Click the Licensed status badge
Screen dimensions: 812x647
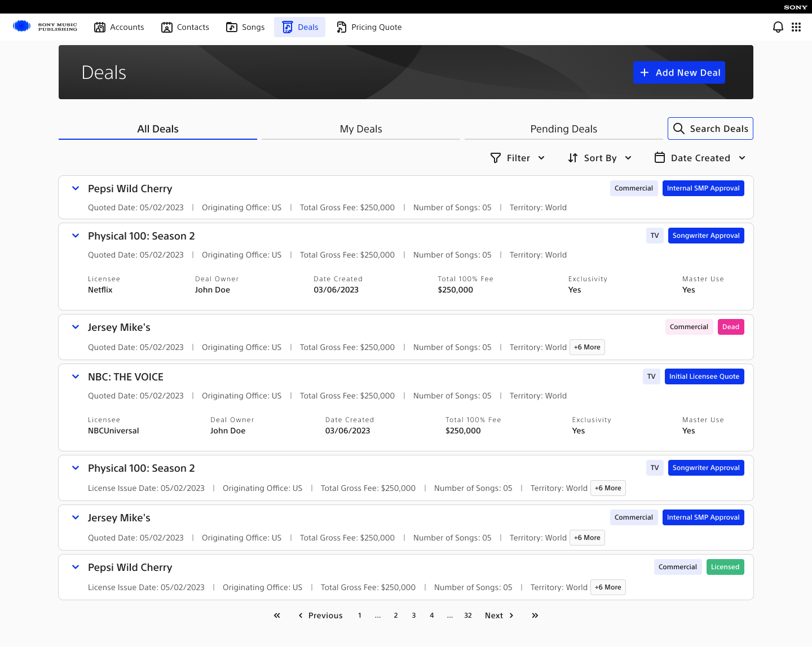(x=725, y=567)
